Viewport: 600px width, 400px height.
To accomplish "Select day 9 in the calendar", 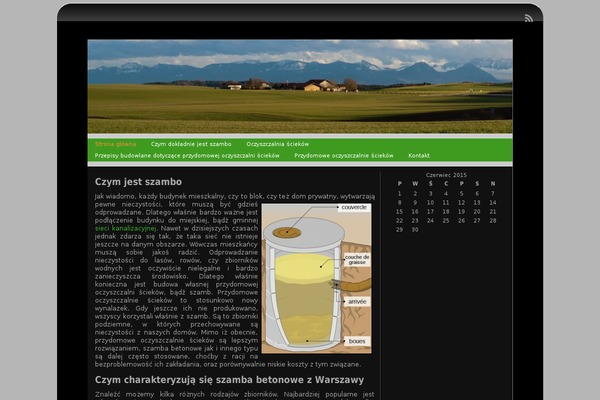I will [415, 203].
